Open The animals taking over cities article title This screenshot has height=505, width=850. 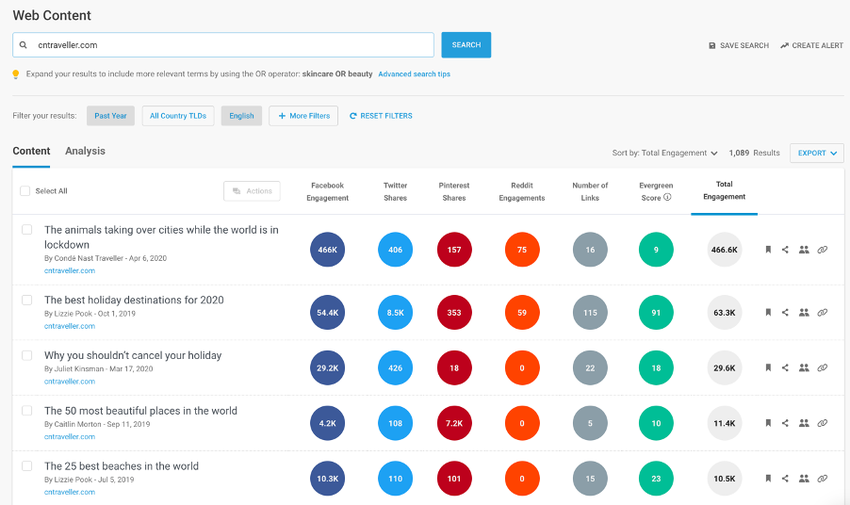(162, 237)
